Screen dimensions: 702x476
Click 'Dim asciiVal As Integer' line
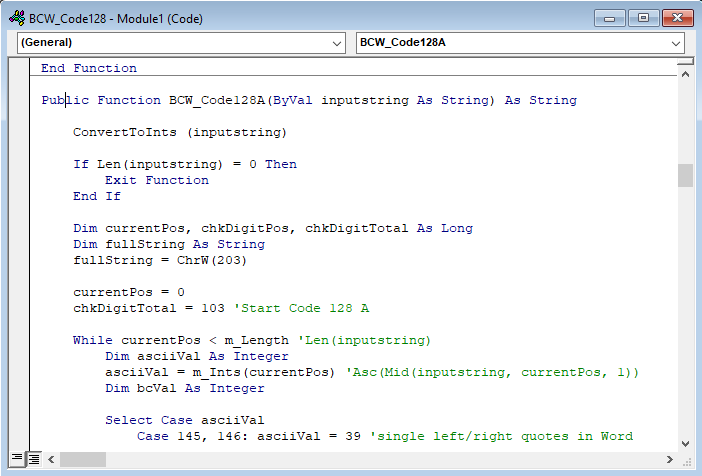pos(197,356)
